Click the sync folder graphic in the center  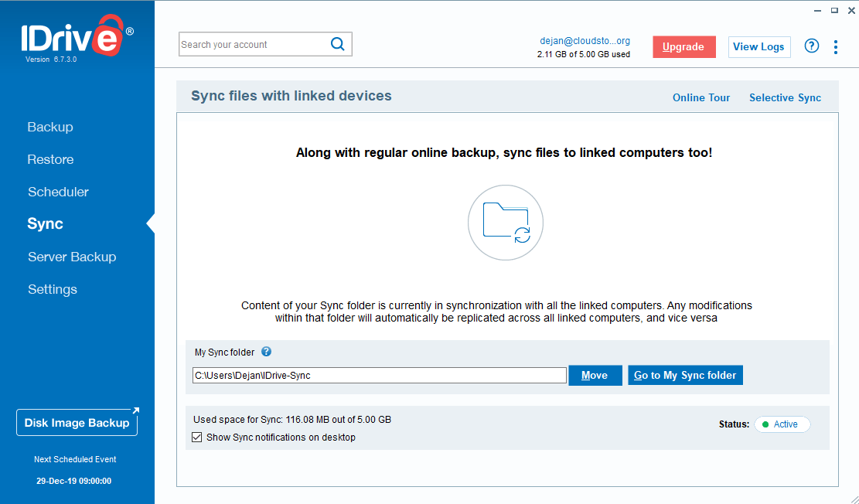pyautogui.click(x=505, y=223)
